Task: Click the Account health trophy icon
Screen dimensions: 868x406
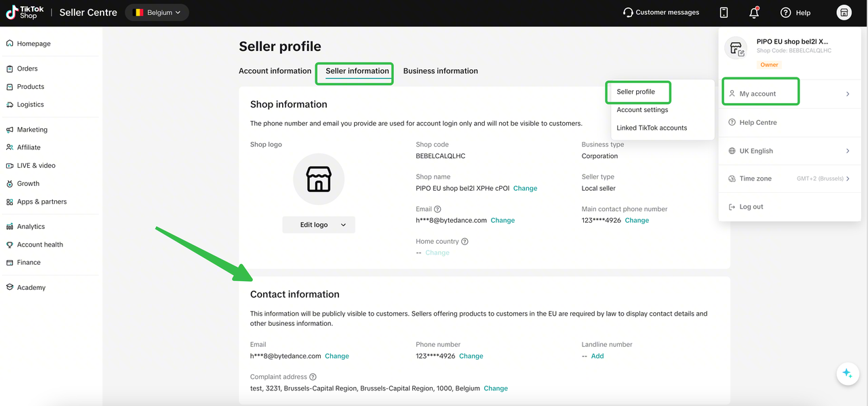Action: click(x=9, y=244)
